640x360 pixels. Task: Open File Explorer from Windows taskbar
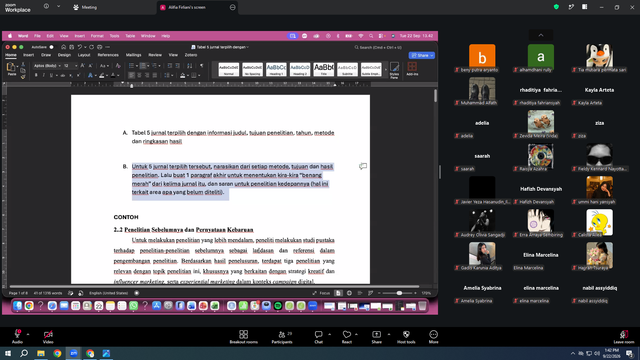tap(41, 353)
